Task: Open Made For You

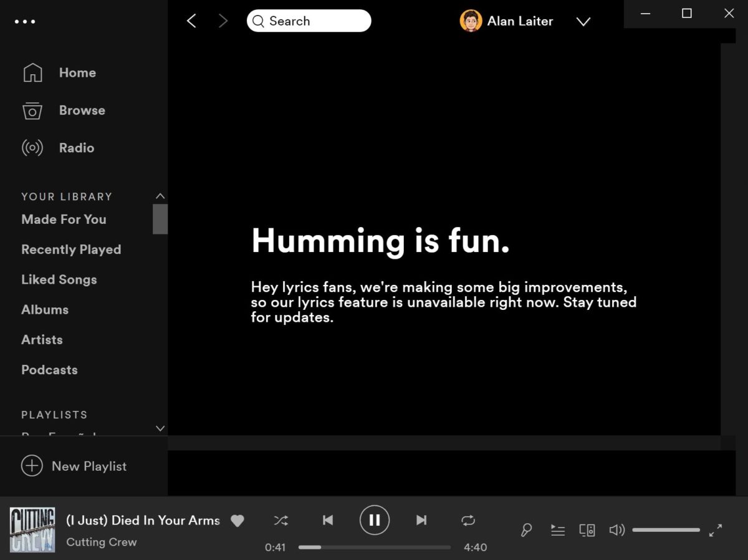Action: click(x=64, y=220)
